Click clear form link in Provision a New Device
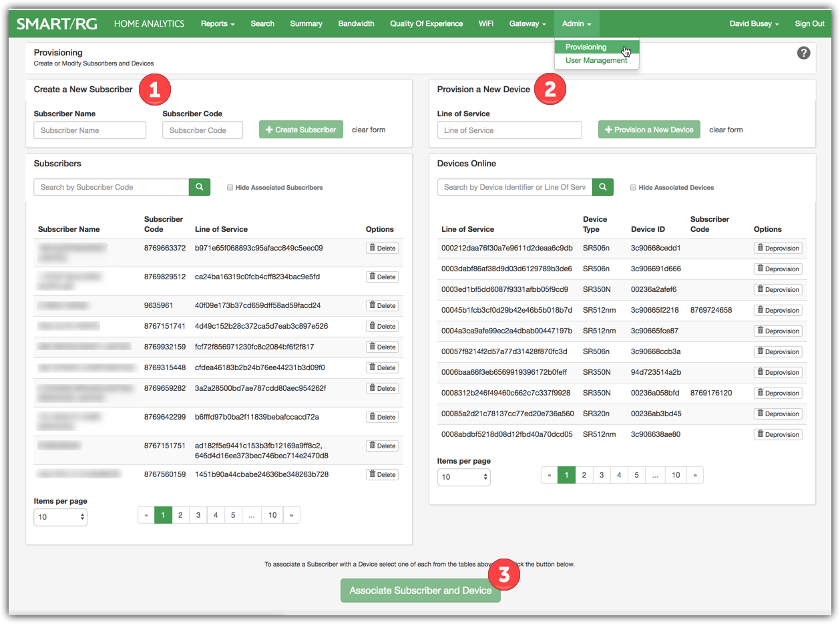This screenshot has width=840, height=624. [726, 130]
